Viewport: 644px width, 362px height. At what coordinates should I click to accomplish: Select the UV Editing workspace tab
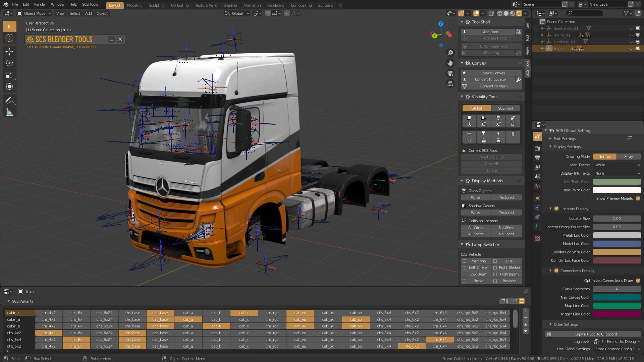click(179, 5)
